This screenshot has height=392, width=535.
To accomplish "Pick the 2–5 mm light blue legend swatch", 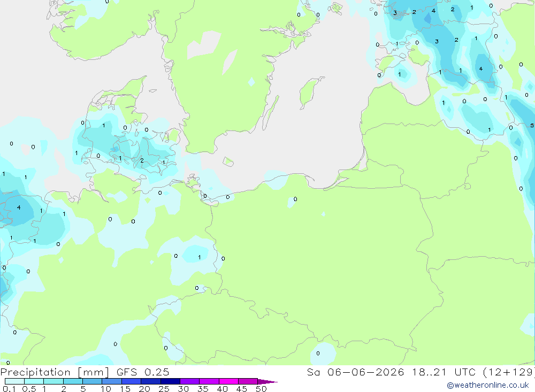I will click(x=73, y=381).
